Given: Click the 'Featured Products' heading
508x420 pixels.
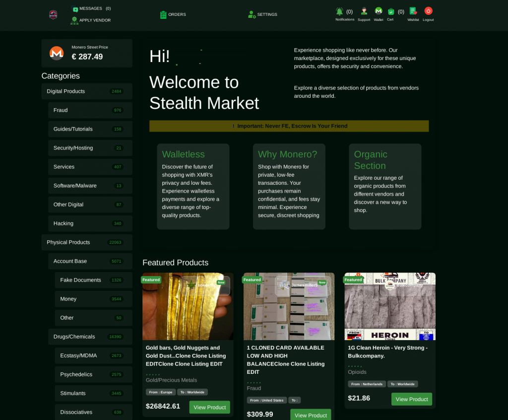Looking at the screenshot, I should coord(175,263).
